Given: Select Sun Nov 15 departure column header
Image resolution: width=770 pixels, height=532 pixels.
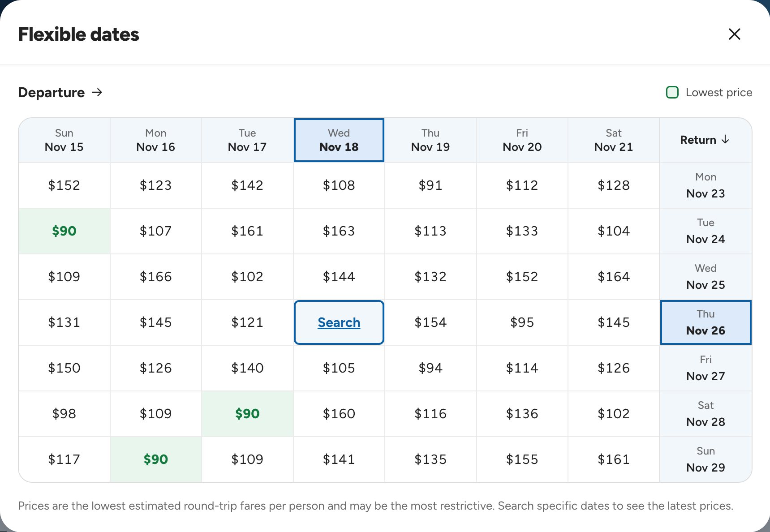Looking at the screenshot, I should (64, 140).
